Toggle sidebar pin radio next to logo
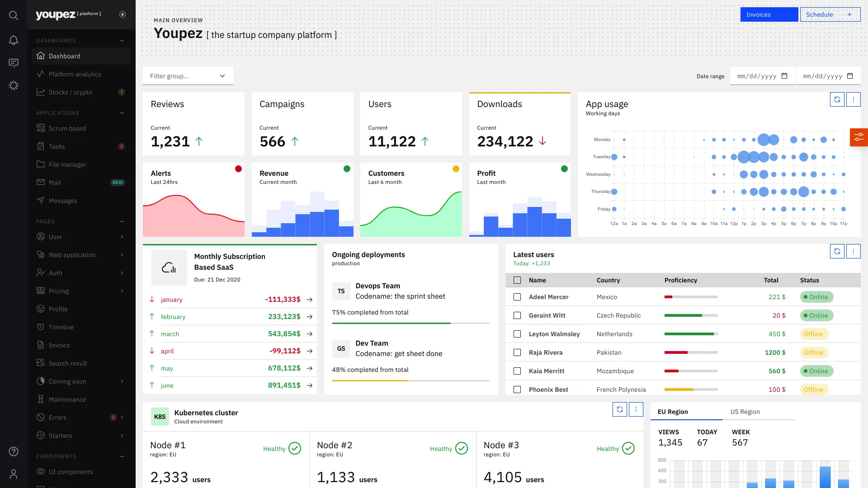This screenshot has height=488, width=868. (x=123, y=14)
